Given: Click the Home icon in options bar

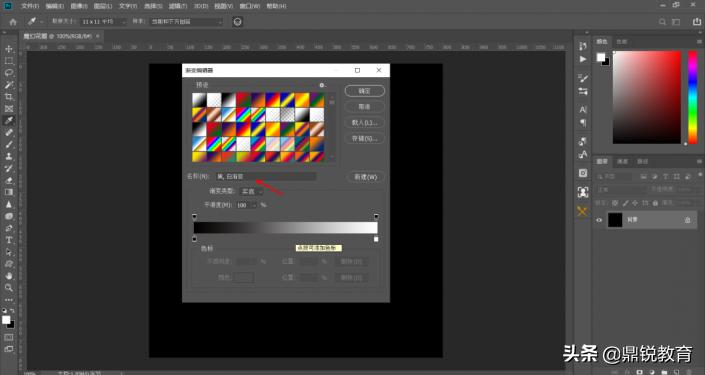Looking at the screenshot, I should point(13,22).
